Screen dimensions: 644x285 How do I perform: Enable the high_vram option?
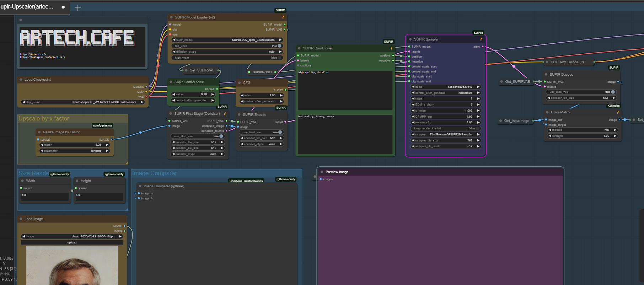[279, 58]
